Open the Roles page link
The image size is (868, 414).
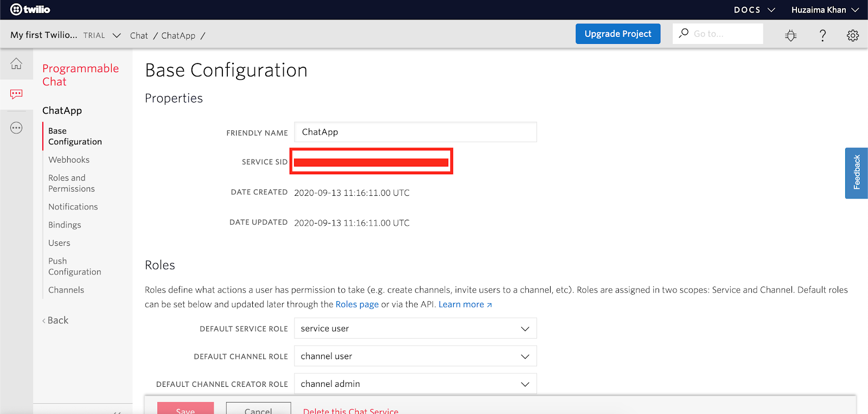coord(357,304)
